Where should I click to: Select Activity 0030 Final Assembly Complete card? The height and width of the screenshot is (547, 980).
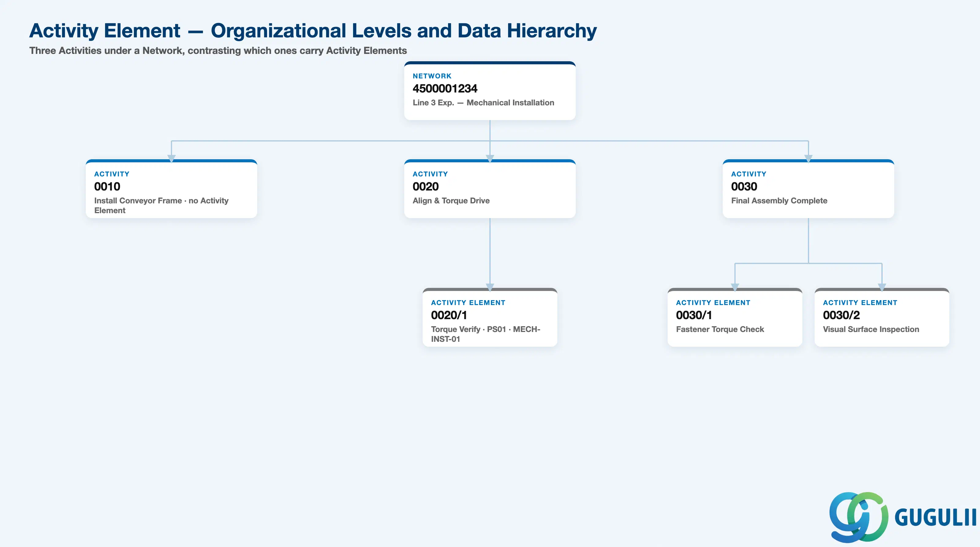808,189
